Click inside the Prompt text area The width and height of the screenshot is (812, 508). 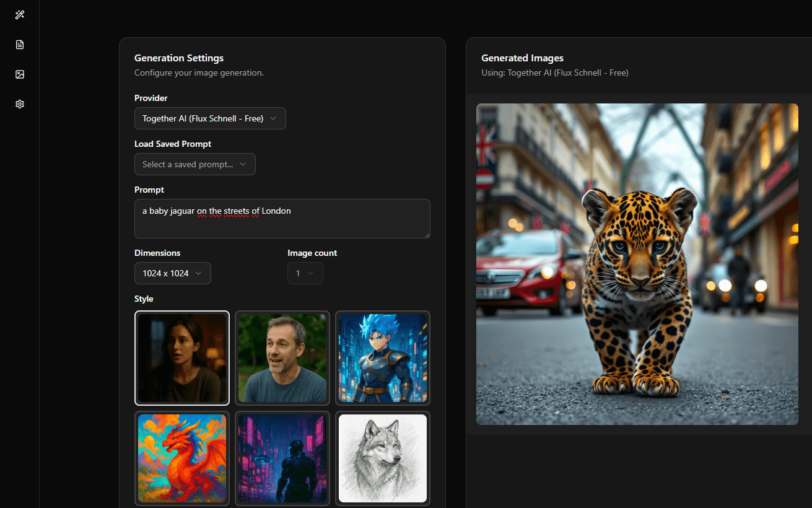[x=282, y=218]
